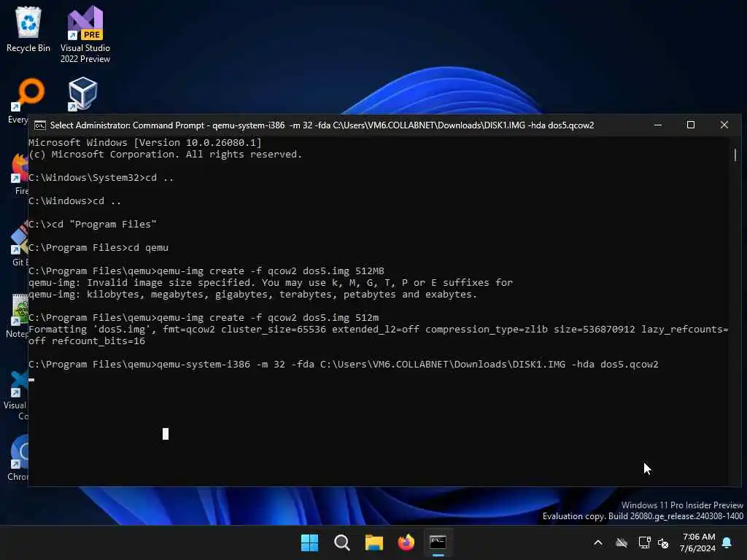
Task: Click the Command Prompt title bar icon
Action: click(40, 125)
